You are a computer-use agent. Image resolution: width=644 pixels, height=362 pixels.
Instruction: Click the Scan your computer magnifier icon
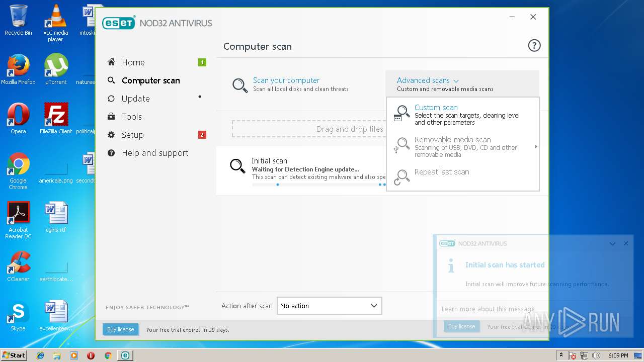[x=240, y=85]
